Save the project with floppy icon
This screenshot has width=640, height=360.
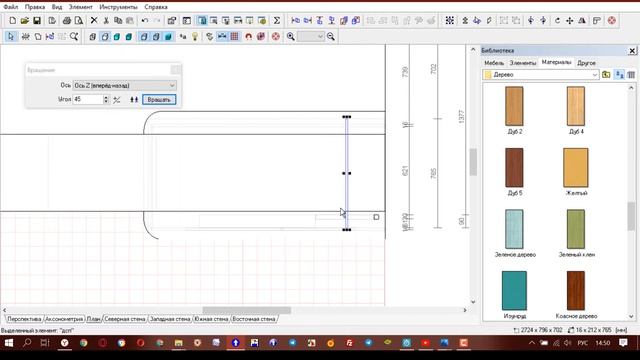37,20
